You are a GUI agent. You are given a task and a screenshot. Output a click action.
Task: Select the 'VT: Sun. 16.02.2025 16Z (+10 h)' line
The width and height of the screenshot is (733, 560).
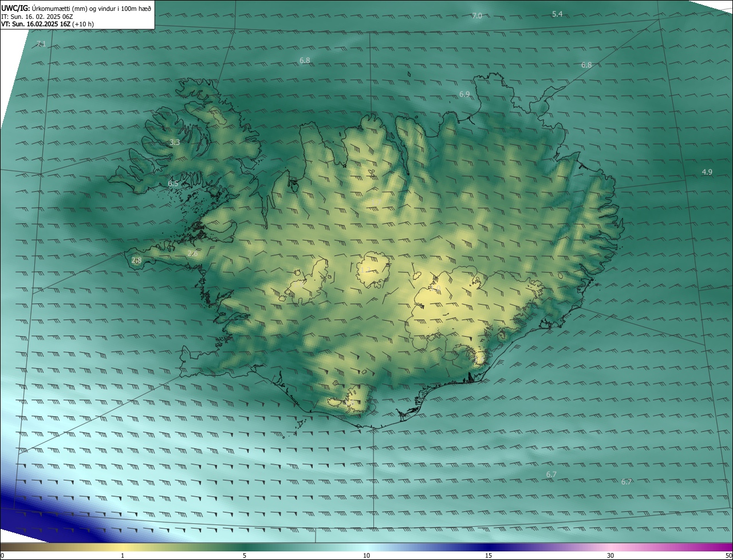[x=48, y=24]
